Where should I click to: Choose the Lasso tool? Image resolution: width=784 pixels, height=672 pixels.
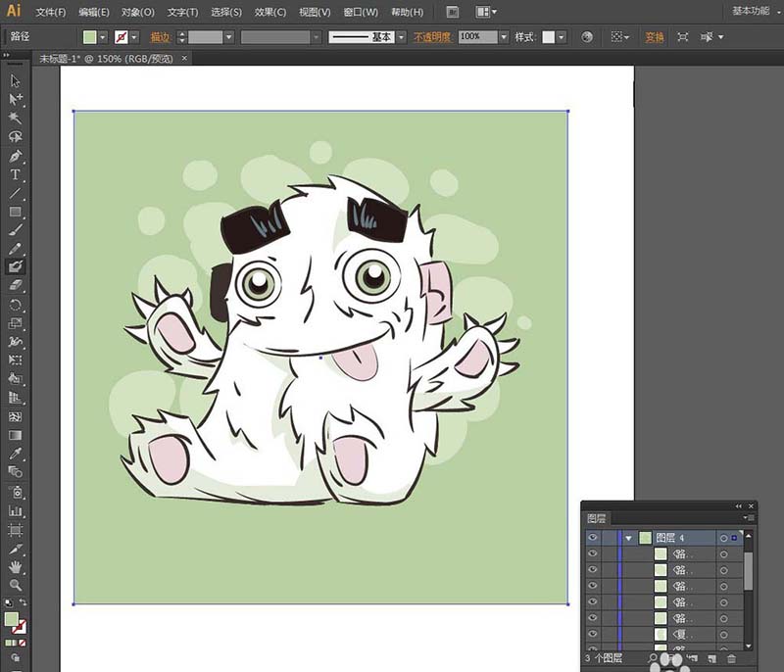pos(15,137)
